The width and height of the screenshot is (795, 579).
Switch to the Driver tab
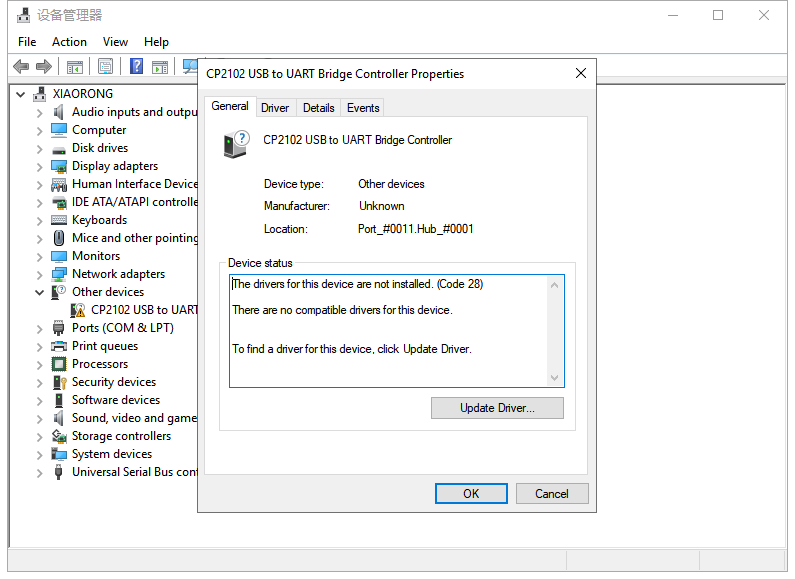(x=275, y=108)
